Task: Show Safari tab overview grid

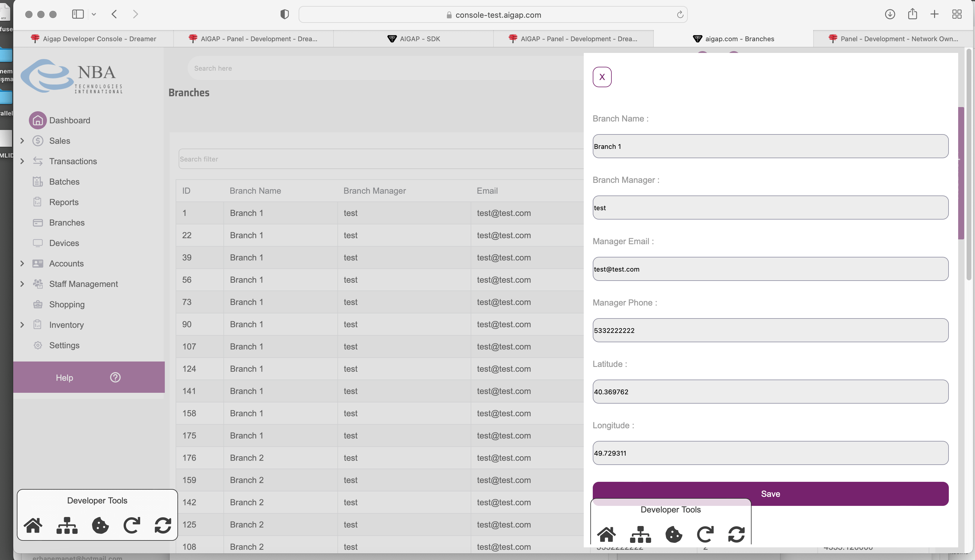Action: (957, 14)
